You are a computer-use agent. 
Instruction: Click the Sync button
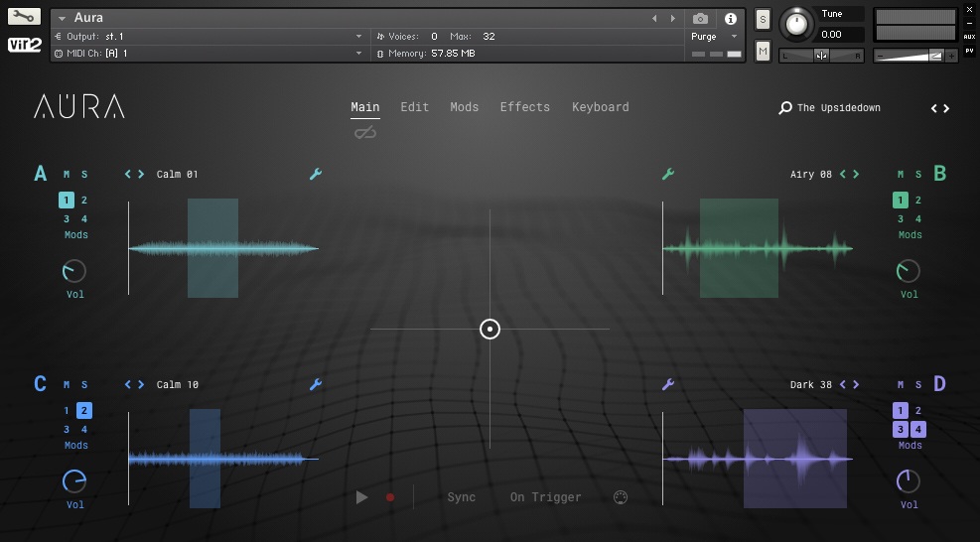tap(461, 497)
